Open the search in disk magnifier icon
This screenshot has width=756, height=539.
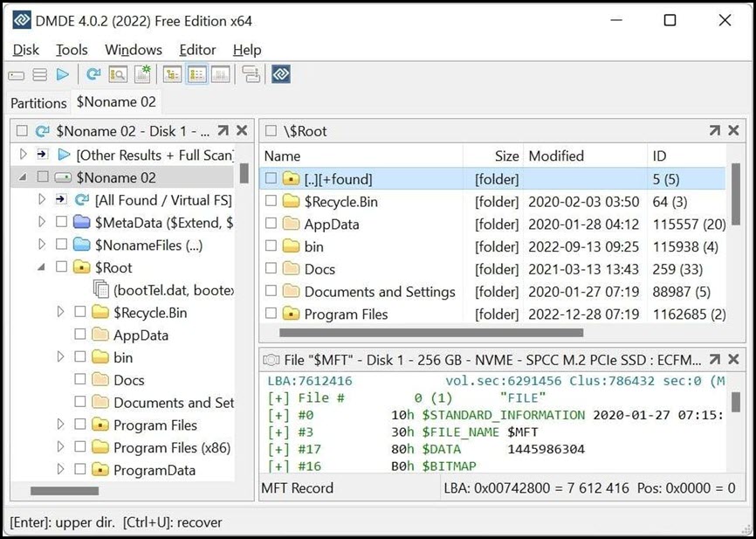click(x=118, y=74)
